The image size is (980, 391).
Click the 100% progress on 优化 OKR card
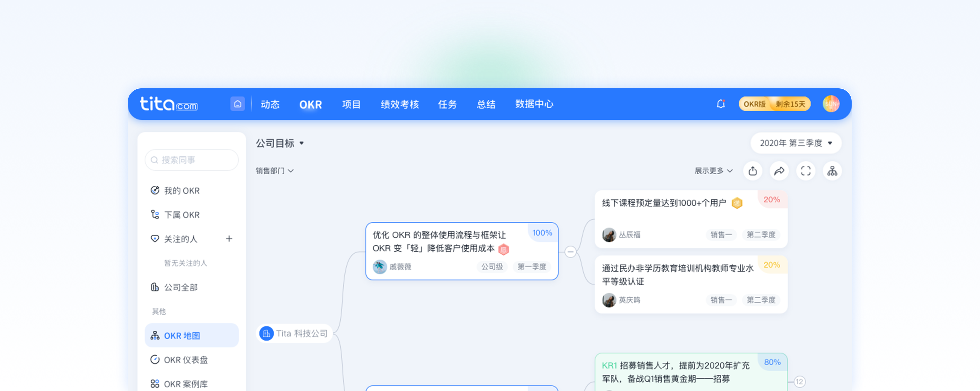pyautogui.click(x=542, y=233)
